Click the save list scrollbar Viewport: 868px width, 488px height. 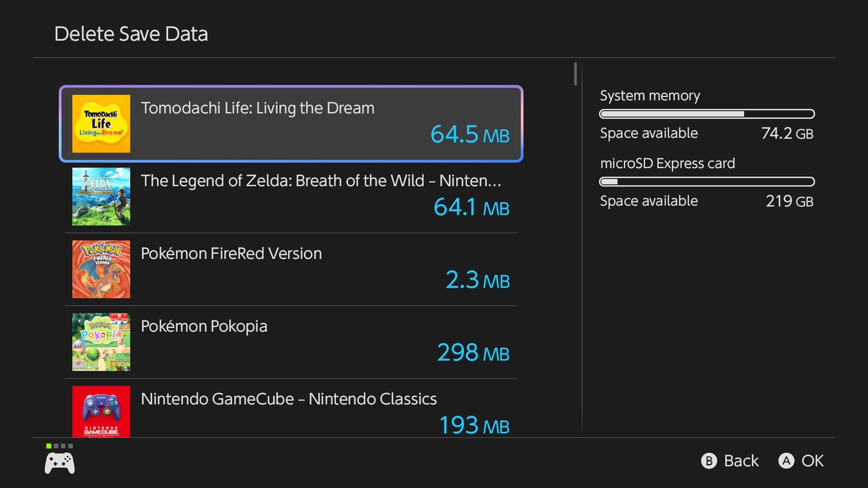pos(576,74)
